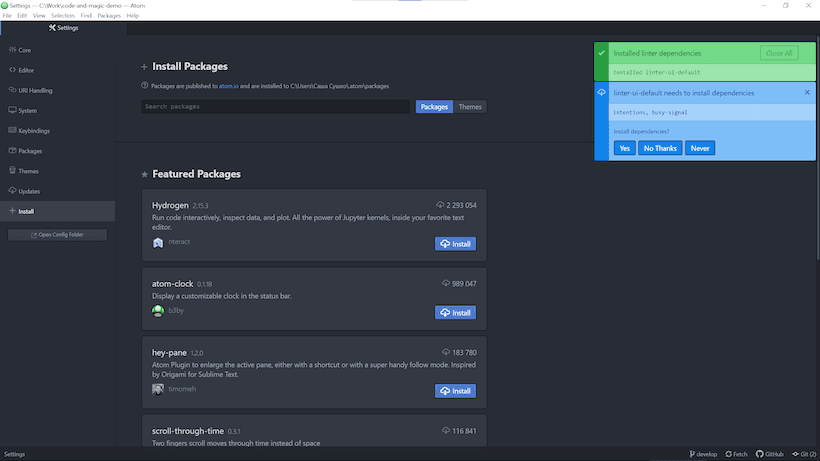Image resolution: width=820 pixels, height=461 pixels.
Task: Open the File menu
Action: click(7, 16)
